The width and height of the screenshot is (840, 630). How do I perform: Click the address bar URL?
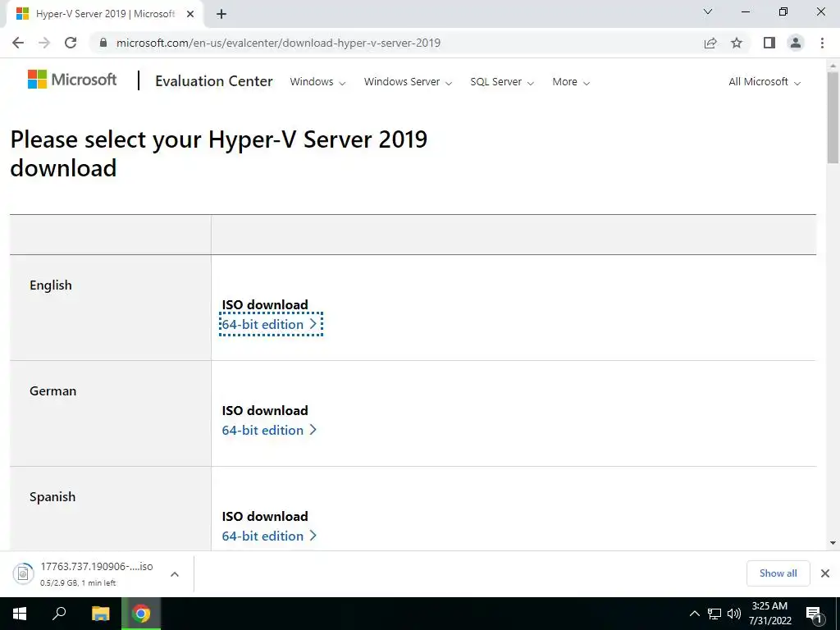[x=279, y=43]
